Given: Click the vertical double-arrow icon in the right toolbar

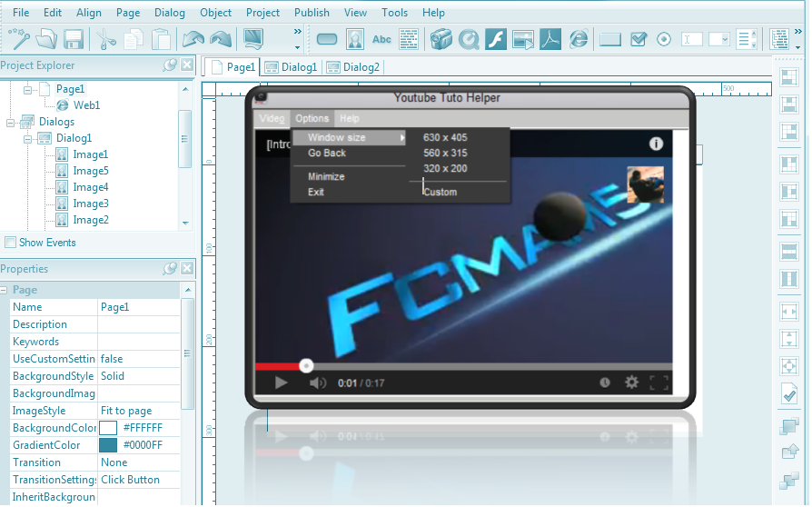Looking at the screenshot, I should point(789,339).
